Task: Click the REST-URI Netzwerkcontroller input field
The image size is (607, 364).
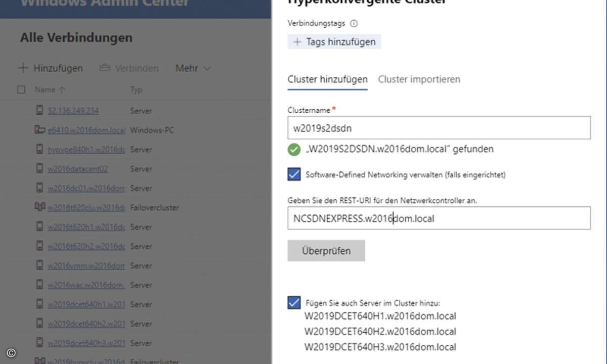Action: pyautogui.click(x=439, y=218)
